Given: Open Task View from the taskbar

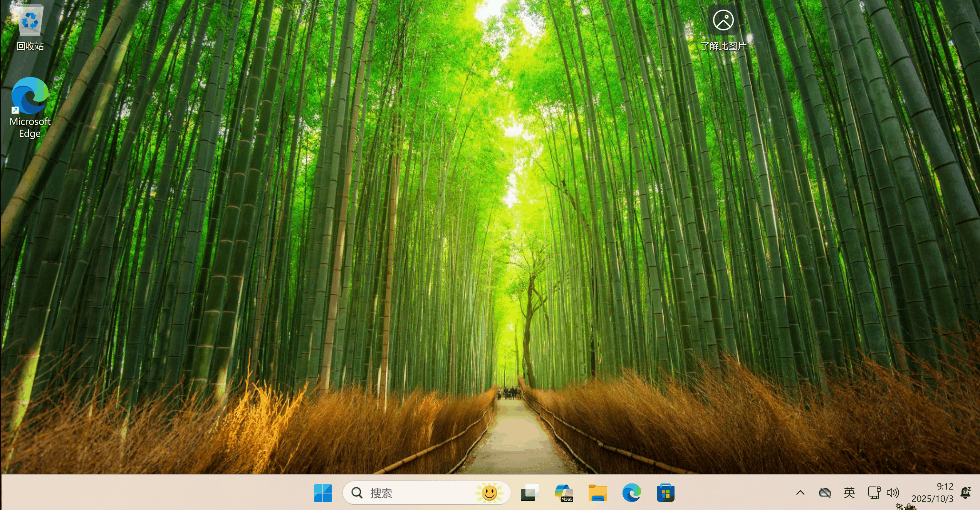Looking at the screenshot, I should tap(529, 493).
